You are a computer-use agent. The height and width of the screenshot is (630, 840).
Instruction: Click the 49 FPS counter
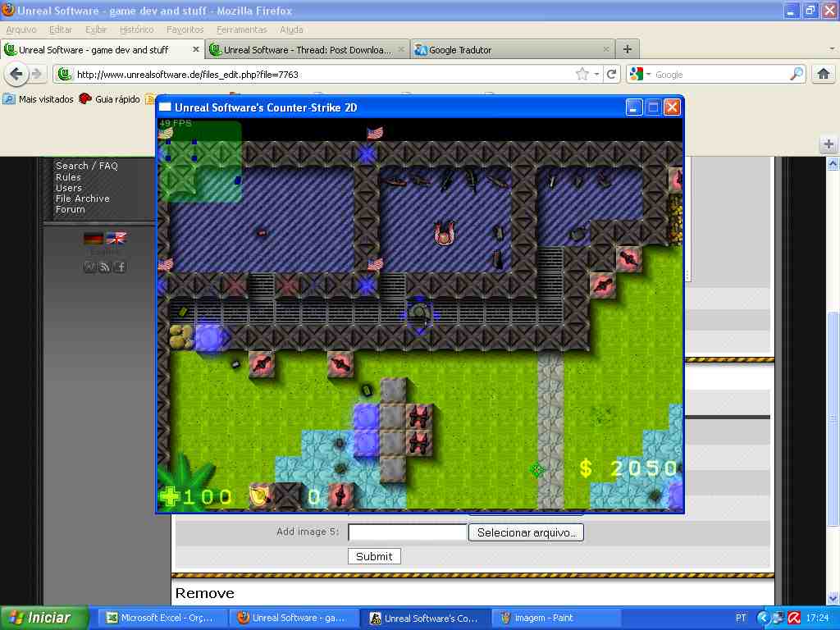point(176,123)
